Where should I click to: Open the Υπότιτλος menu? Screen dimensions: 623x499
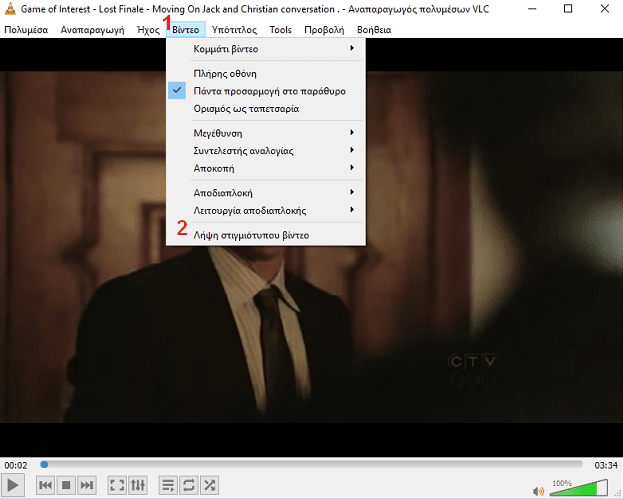[234, 30]
